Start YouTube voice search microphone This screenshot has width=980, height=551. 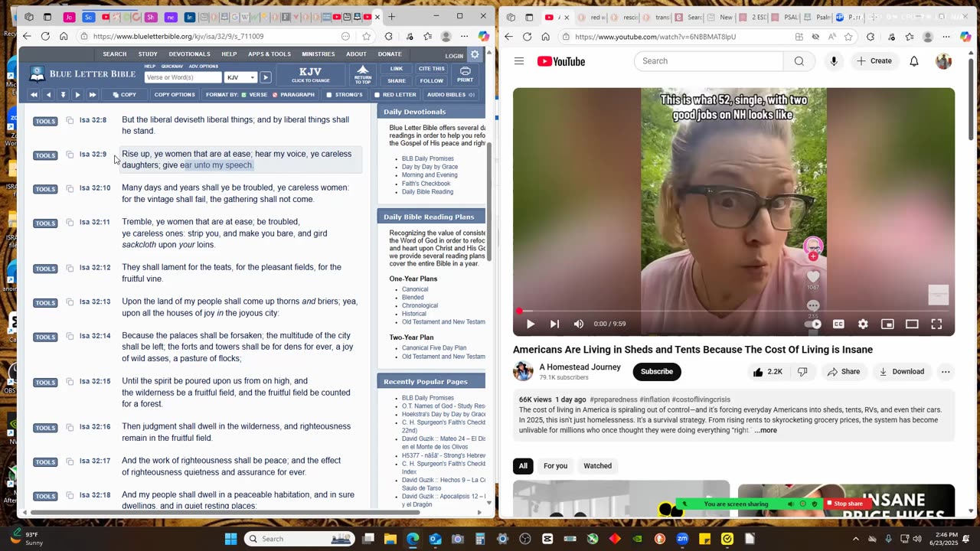click(834, 61)
